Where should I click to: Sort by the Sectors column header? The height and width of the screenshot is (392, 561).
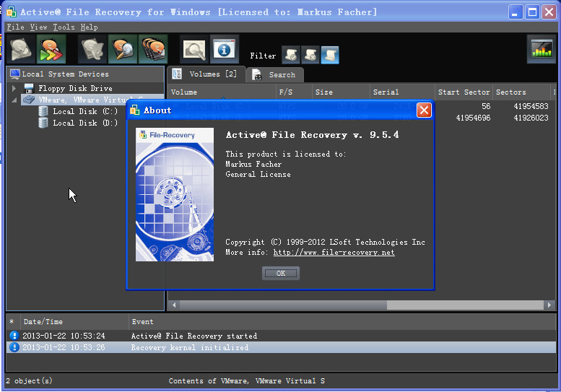click(521, 92)
